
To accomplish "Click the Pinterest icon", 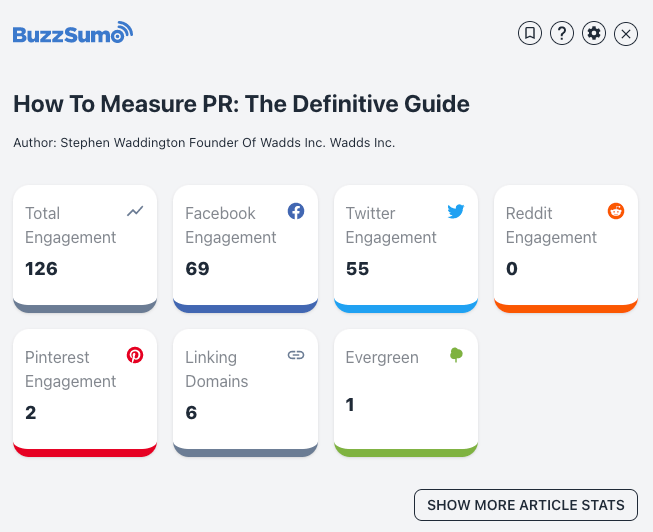I will [135, 355].
